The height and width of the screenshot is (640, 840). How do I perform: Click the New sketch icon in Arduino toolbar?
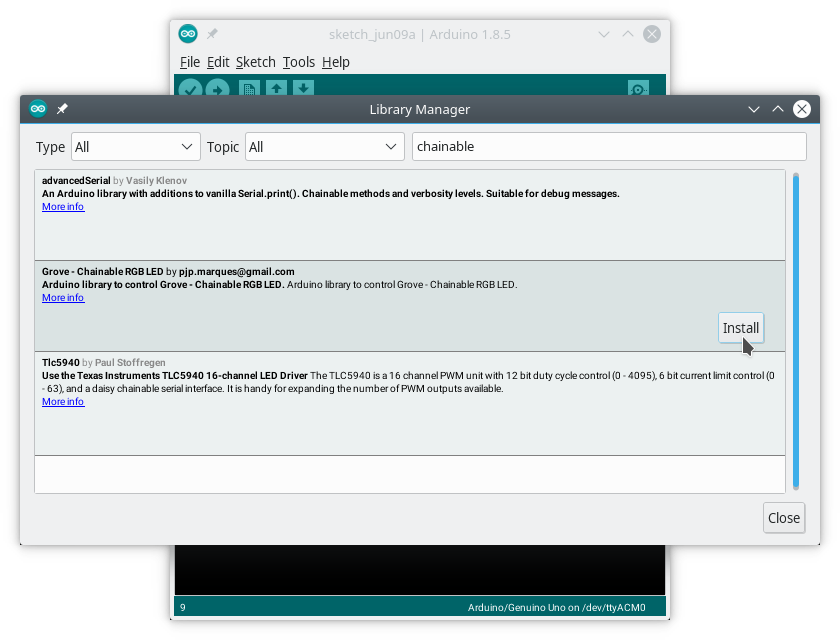[x=249, y=88]
